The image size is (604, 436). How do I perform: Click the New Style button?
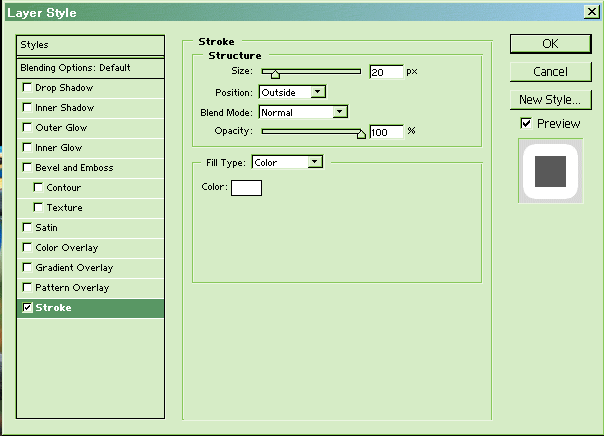549,100
